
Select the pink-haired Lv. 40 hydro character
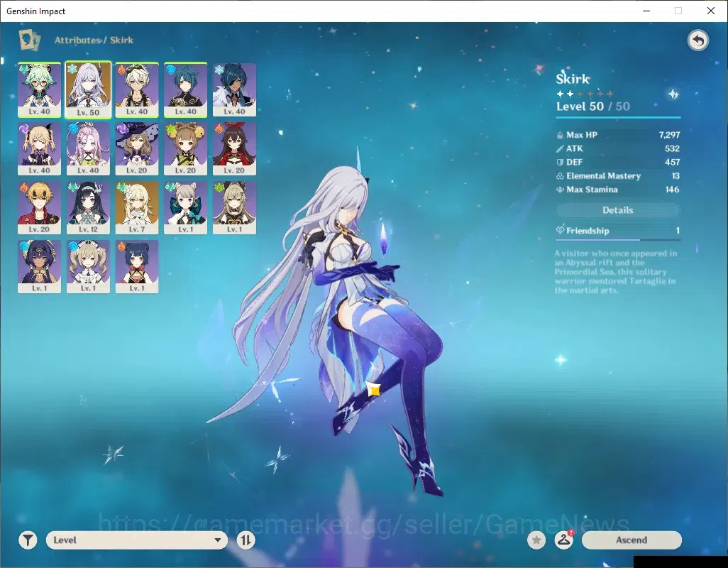tap(88, 148)
